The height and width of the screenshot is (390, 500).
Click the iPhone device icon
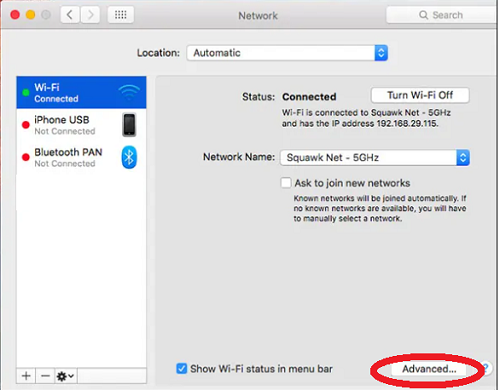[x=129, y=125]
